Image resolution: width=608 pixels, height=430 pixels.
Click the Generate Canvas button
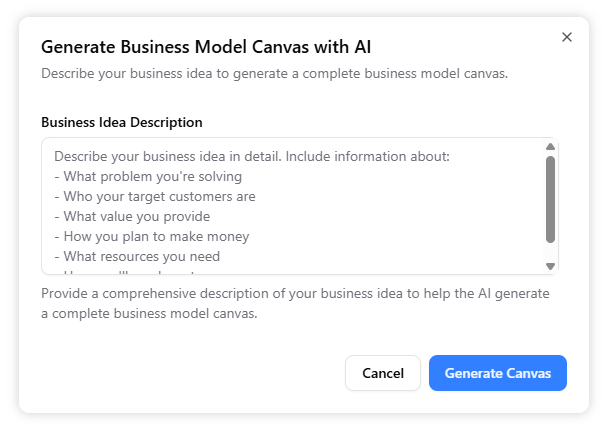pyautogui.click(x=497, y=373)
